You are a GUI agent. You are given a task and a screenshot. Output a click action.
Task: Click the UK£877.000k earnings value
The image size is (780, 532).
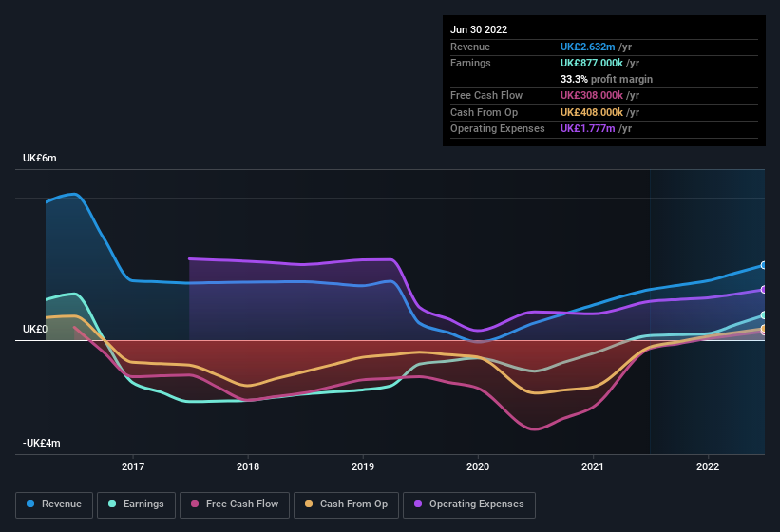tap(592, 63)
